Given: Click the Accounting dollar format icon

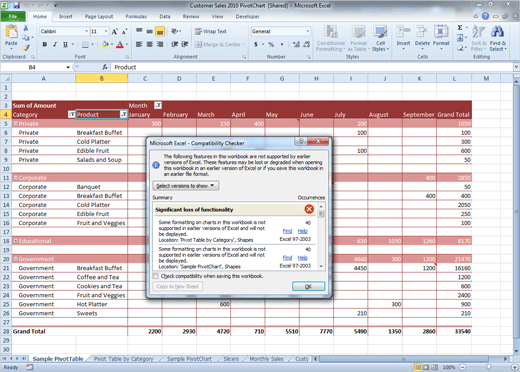Looking at the screenshot, I should (256, 44).
